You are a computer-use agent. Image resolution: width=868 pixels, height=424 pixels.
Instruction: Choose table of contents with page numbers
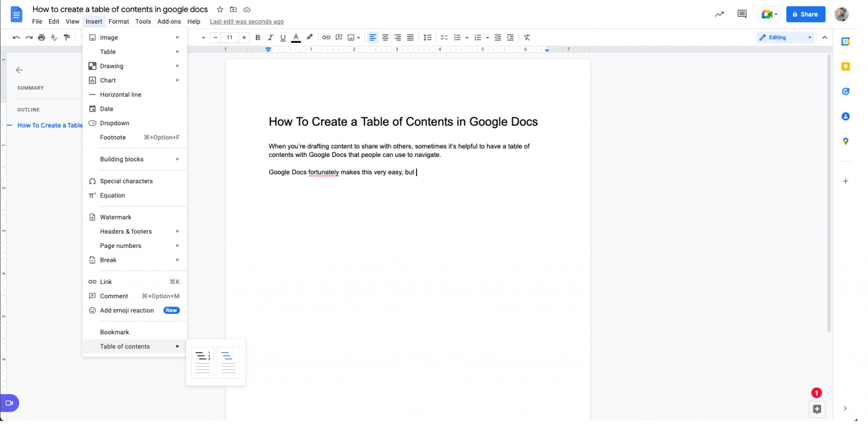(x=203, y=362)
